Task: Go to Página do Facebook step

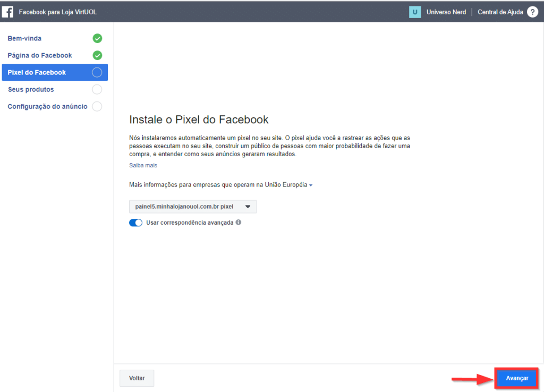Action: click(x=40, y=55)
